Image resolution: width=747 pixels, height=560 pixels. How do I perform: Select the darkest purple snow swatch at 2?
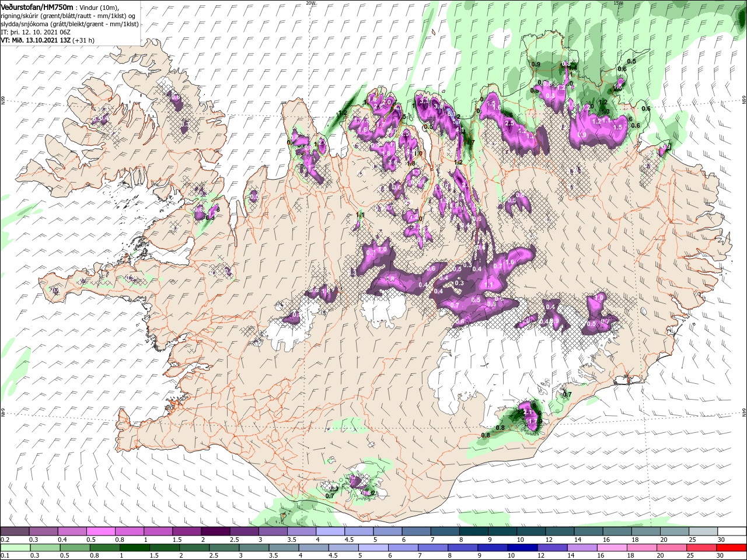[x=215, y=531]
